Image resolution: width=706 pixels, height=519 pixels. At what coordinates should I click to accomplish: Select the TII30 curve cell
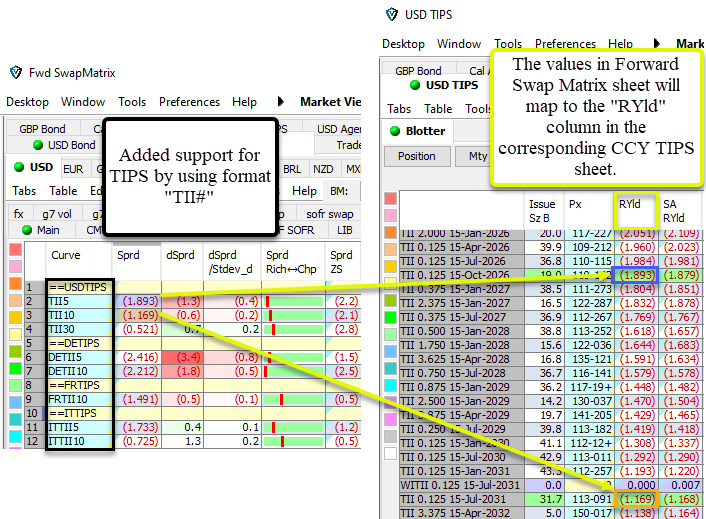[80, 329]
